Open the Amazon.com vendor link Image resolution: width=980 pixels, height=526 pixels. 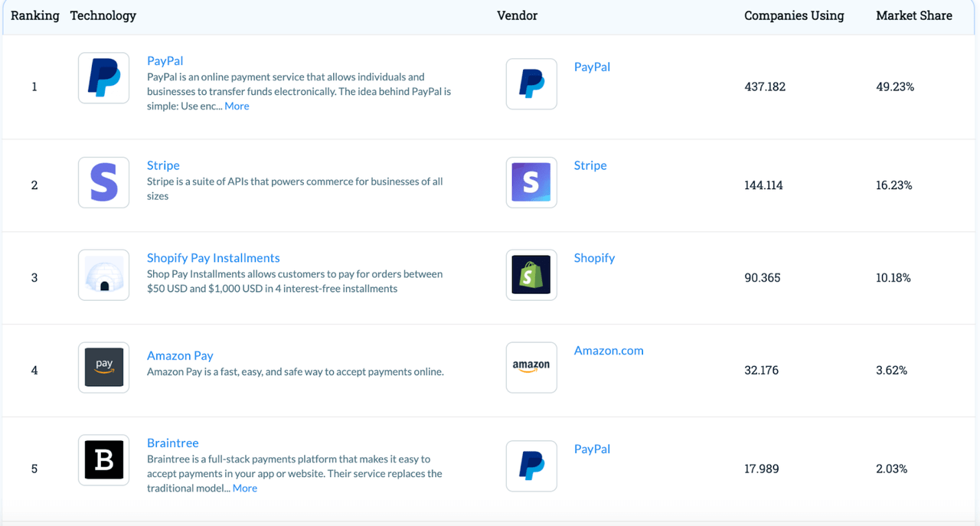(609, 351)
